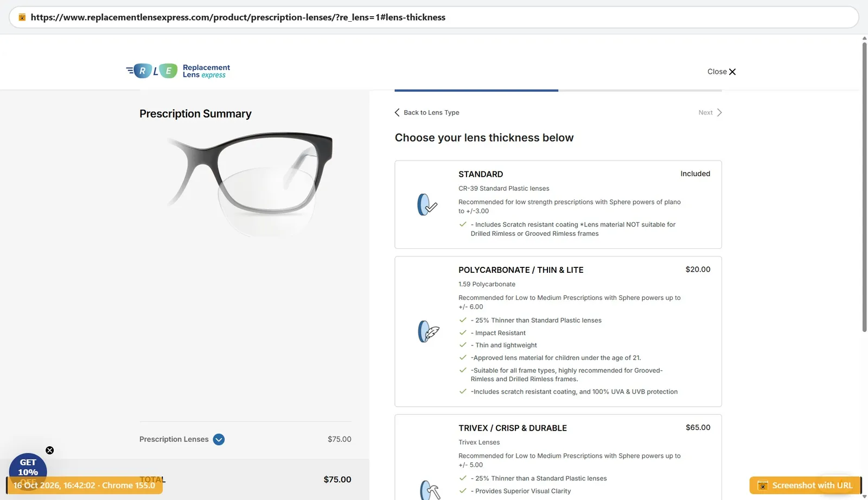868x500 pixels.
Task: Click checkmark beside Impact Resistant
Action: coord(463,332)
